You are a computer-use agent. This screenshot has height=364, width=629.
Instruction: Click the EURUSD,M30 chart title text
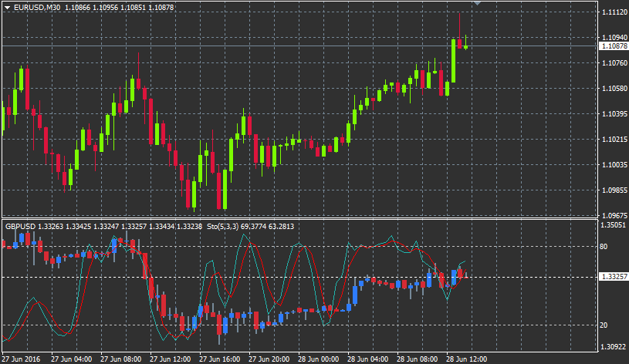click(x=38, y=7)
